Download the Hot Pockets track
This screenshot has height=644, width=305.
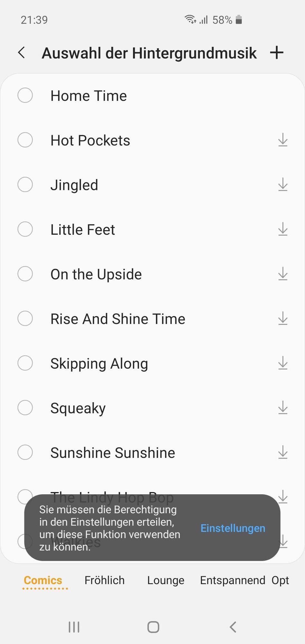point(282,140)
